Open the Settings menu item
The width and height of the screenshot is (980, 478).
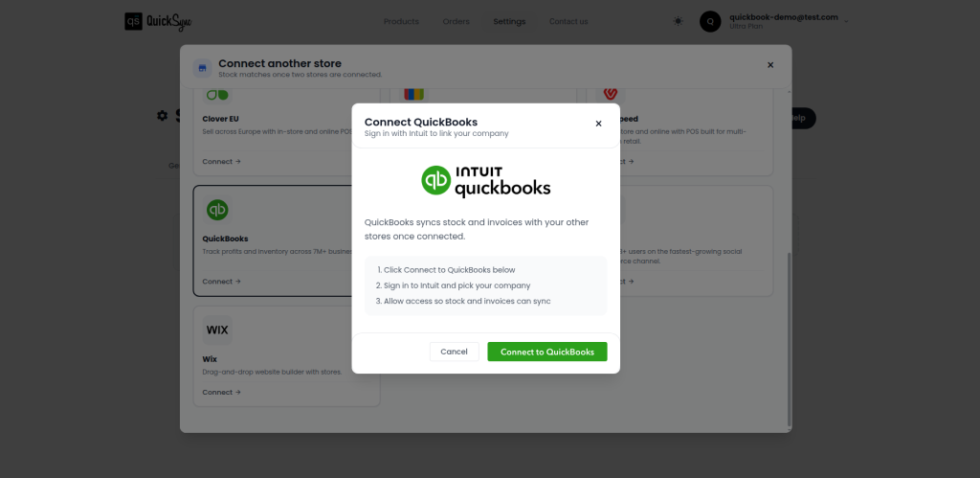509,21
